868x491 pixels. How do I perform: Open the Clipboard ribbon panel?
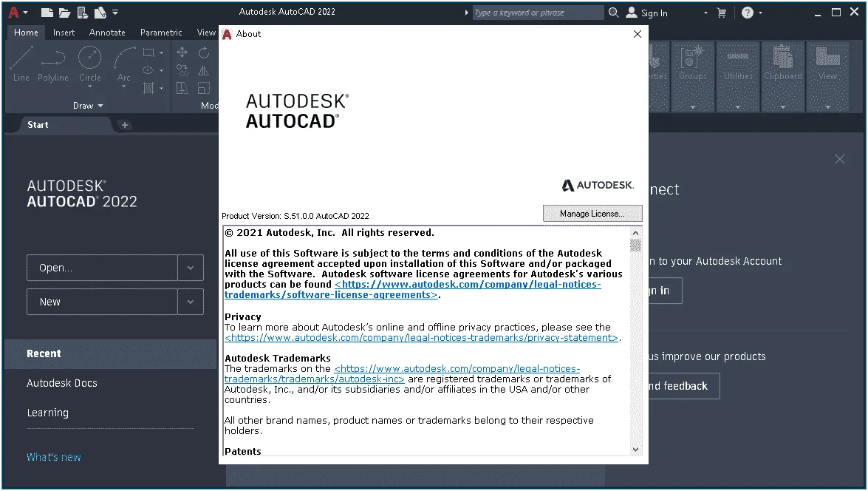click(783, 75)
